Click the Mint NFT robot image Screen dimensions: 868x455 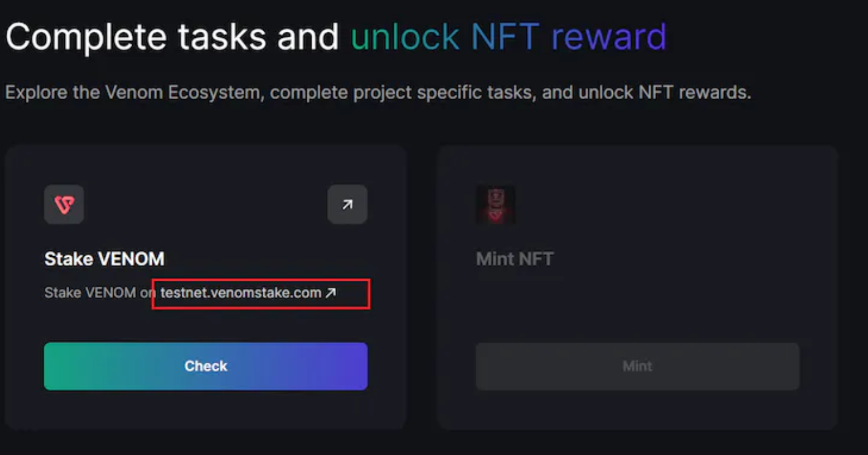(495, 205)
